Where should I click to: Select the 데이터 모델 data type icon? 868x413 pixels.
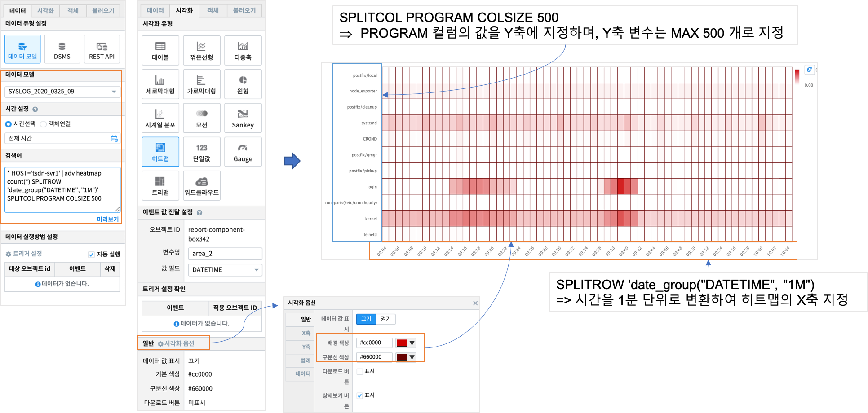pos(22,49)
